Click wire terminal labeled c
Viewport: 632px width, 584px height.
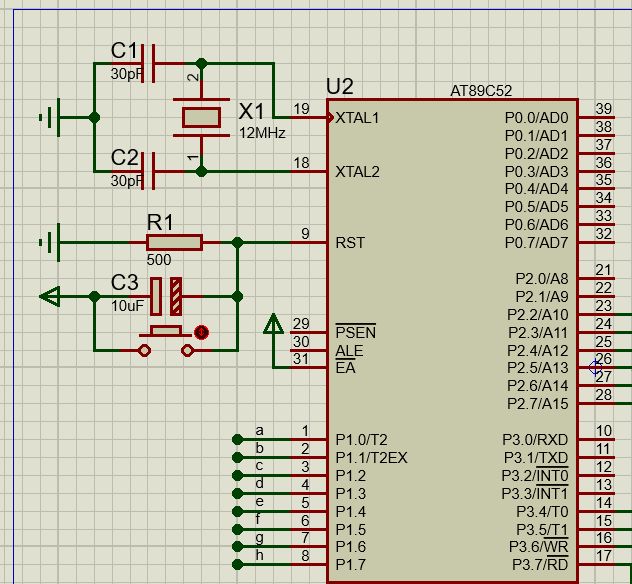pos(238,475)
